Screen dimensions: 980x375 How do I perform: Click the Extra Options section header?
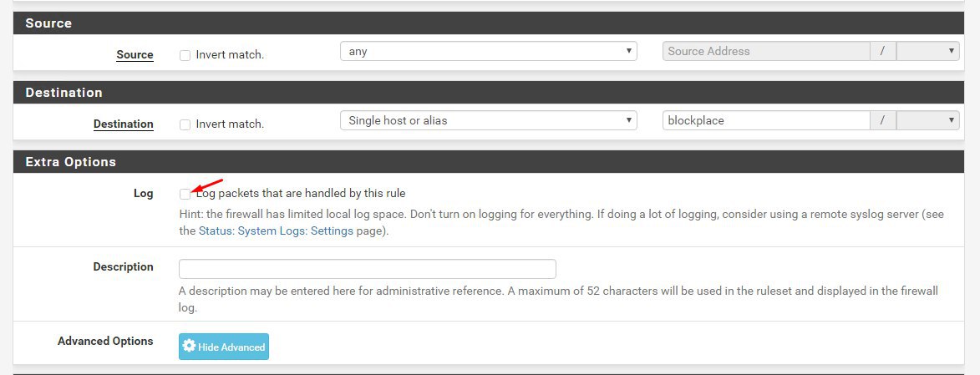490,162
